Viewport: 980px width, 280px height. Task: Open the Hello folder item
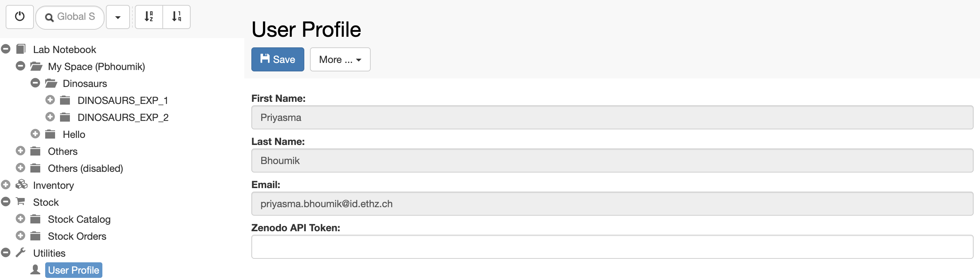(x=74, y=134)
